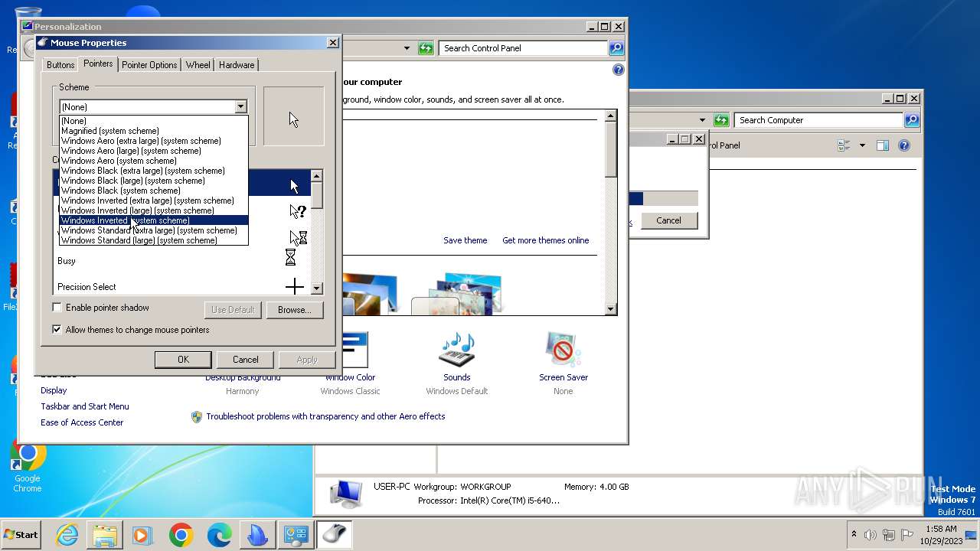Screen dimensions: 980x551
Task: Click Search Control Panel magnifier icon
Action: click(616, 48)
